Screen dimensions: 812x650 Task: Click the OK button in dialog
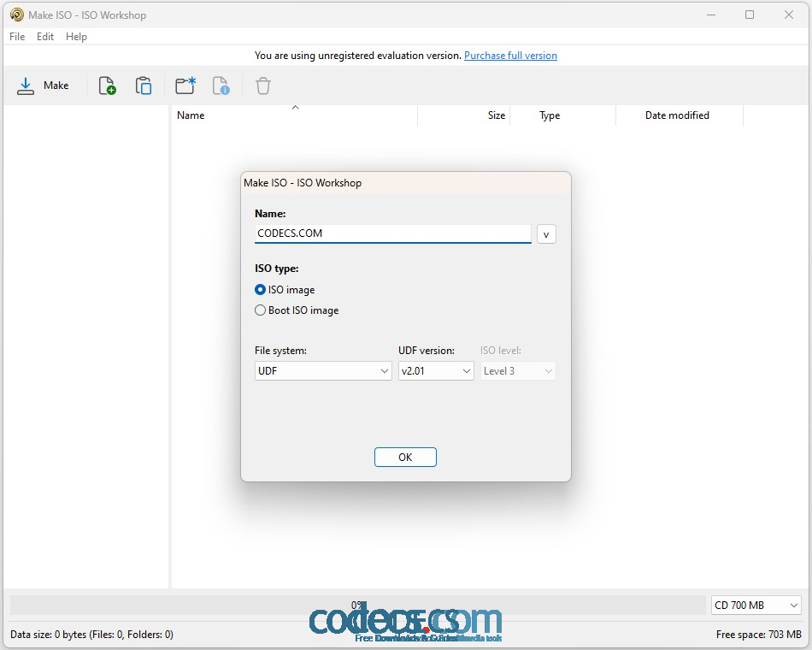click(x=405, y=458)
